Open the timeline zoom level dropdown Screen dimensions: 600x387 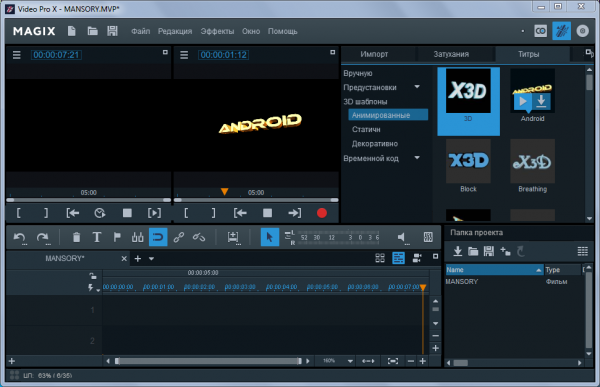350,361
